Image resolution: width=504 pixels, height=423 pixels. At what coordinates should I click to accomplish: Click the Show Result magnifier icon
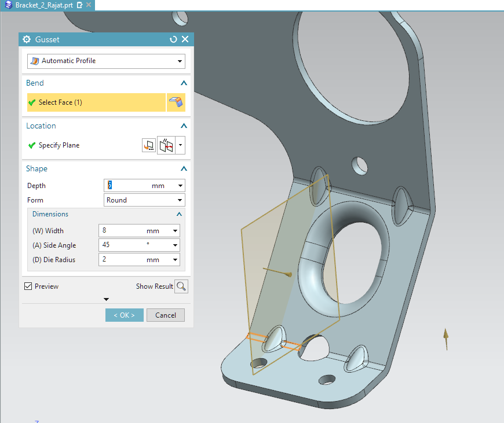tap(181, 286)
